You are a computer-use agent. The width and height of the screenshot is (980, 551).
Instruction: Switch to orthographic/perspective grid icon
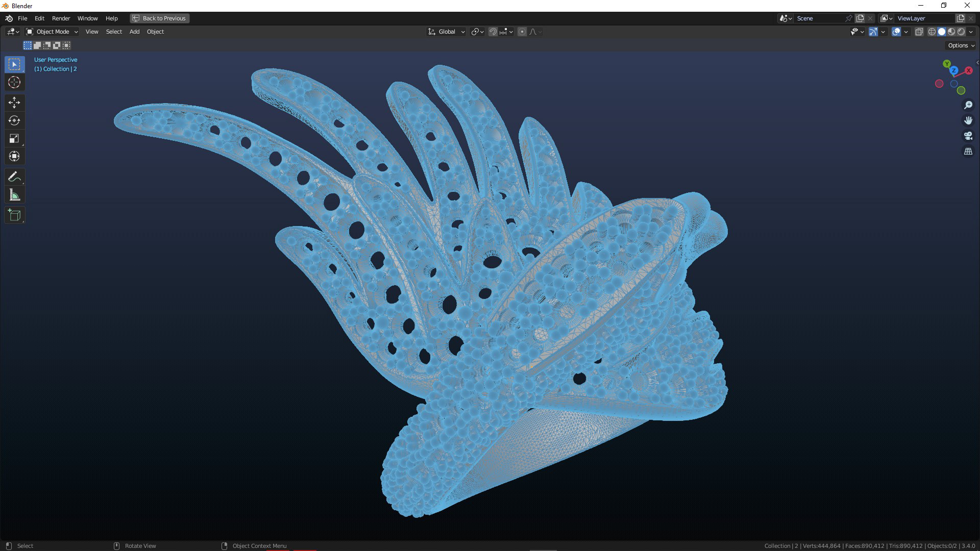pyautogui.click(x=968, y=152)
